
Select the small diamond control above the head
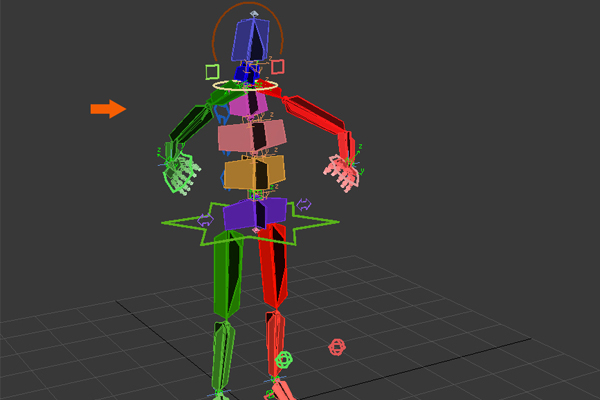click(x=254, y=14)
